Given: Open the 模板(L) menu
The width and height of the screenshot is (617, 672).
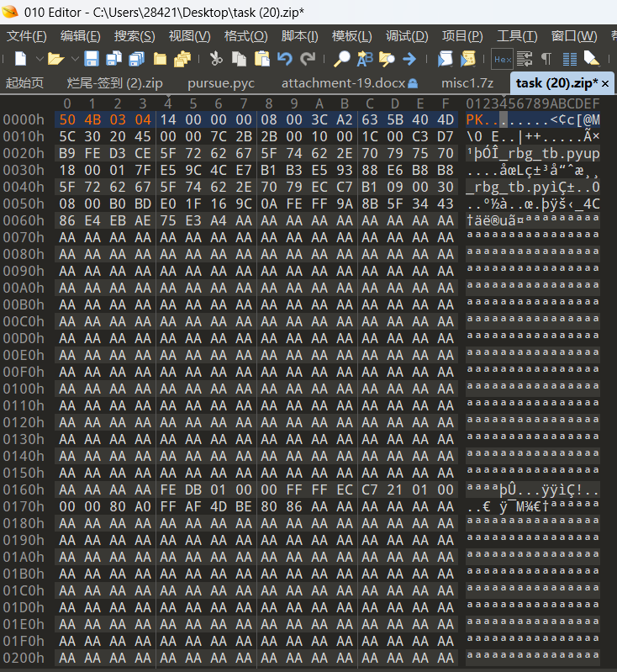Looking at the screenshot, I should (x=351, y=36).
